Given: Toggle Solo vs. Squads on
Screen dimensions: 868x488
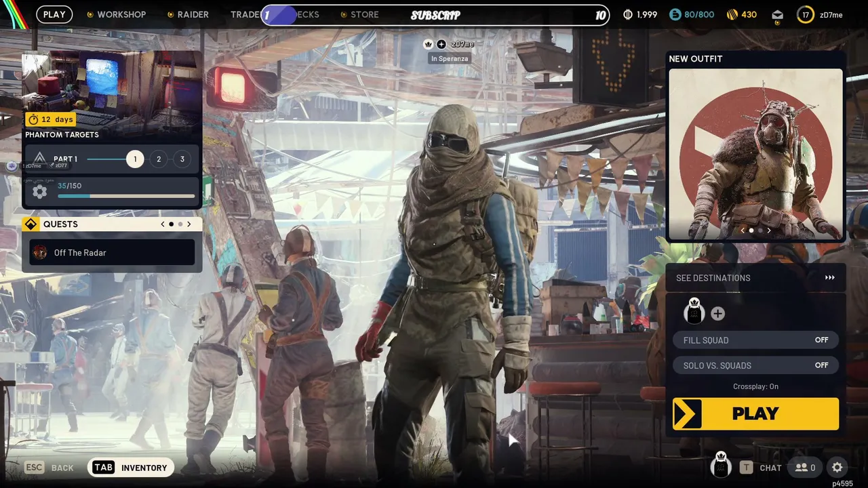Looking at the screenshot, I should pos(755,365).
